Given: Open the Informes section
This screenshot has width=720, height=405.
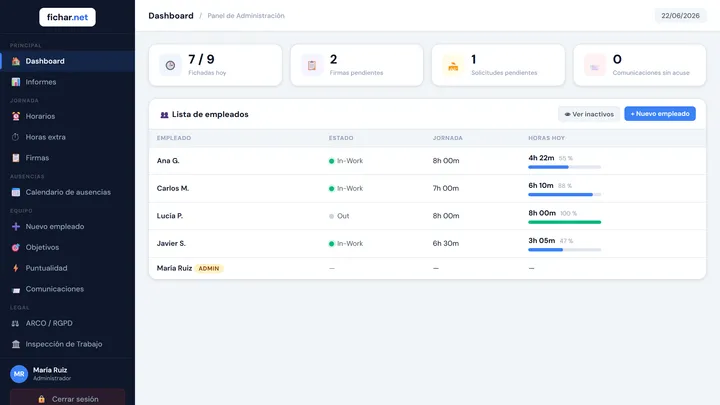Looking at the screenshot, I should (68, 82).
